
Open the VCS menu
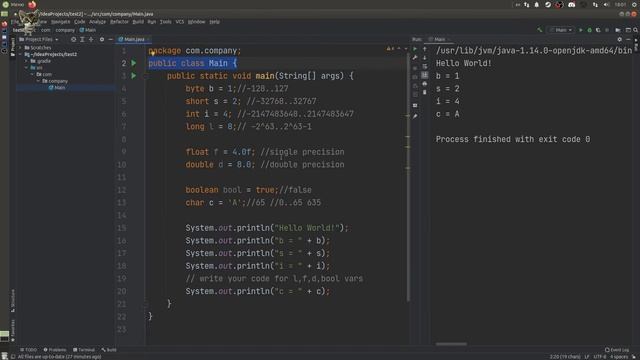click(x=180, y=22)
